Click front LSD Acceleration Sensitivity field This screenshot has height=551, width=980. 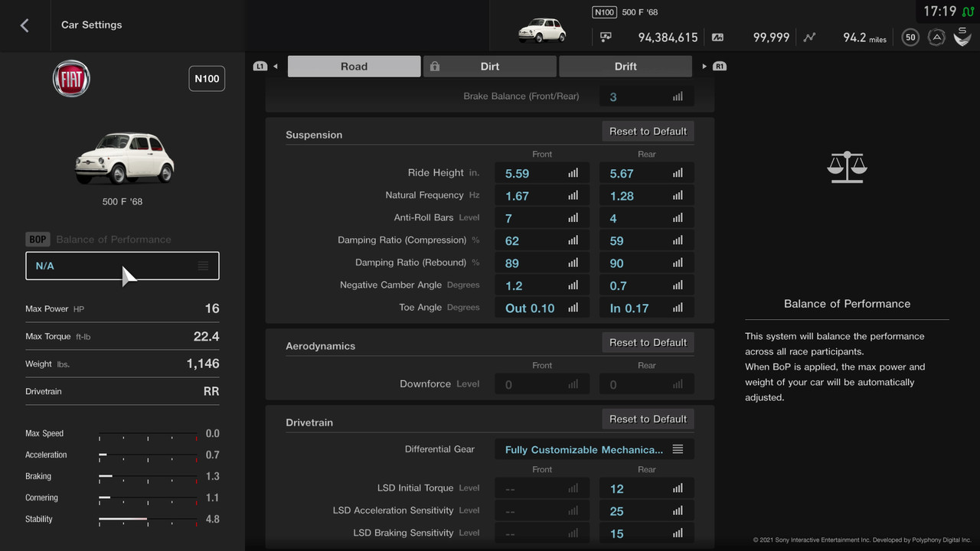pyautogui.click(x=542, y=510)
